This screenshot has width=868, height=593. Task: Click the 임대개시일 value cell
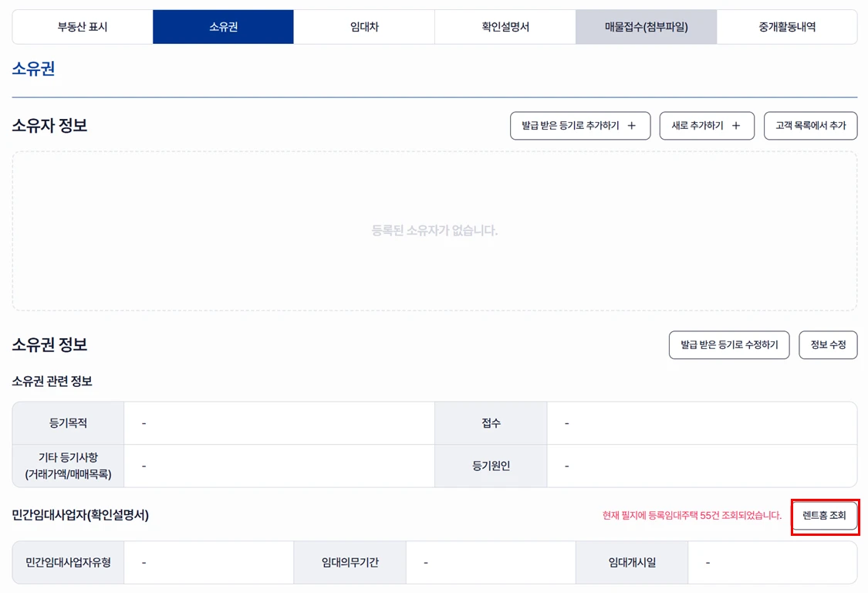tap(772, 562)
